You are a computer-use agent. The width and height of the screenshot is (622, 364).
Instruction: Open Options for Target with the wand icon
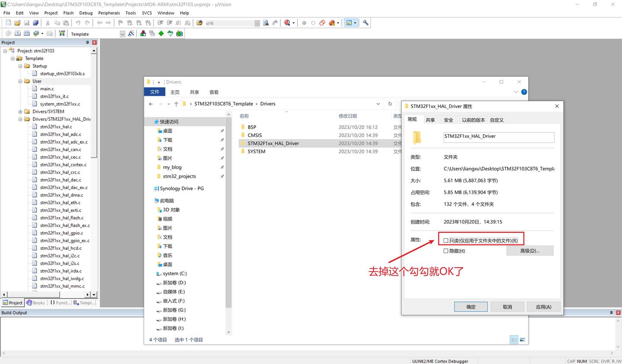click(x=130, y=34)
